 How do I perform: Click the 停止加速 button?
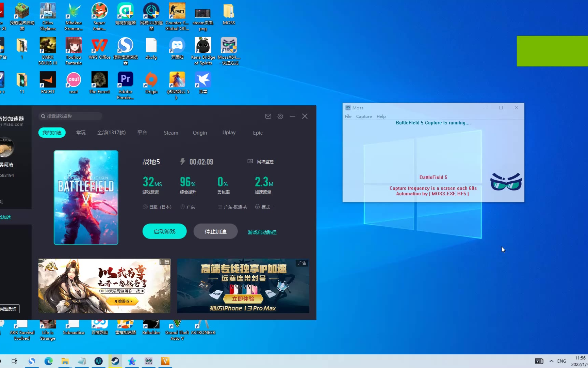(215, 231)
